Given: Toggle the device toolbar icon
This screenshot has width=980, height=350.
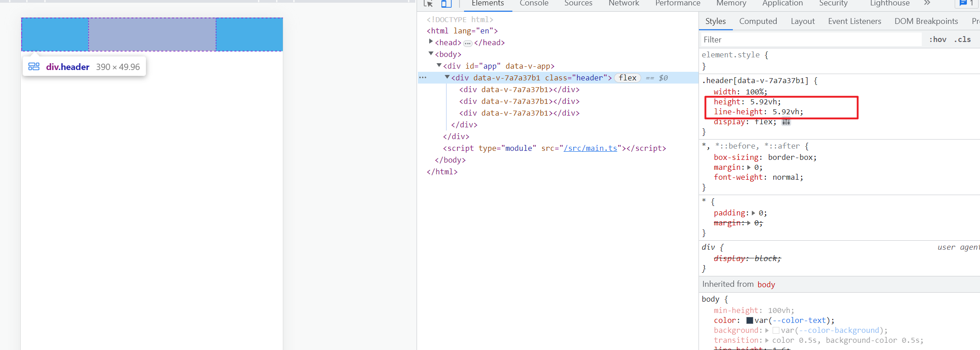Looking at the screenshot, I should 446,4.
